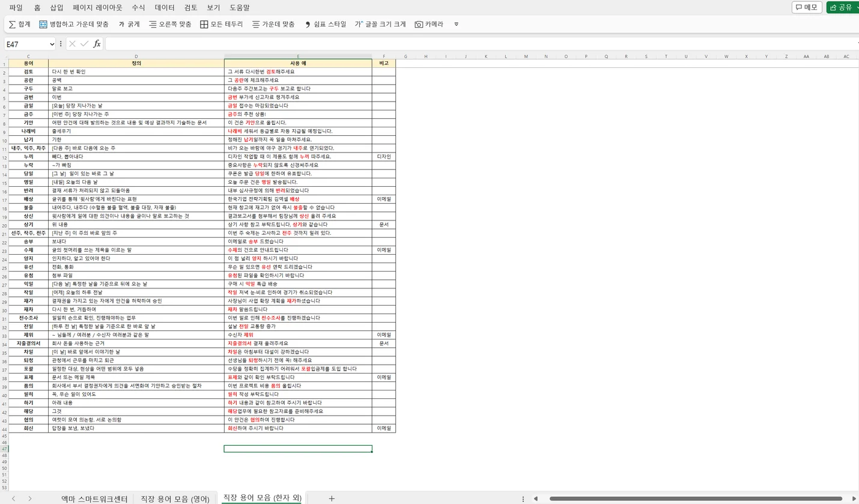
Task: Click the sheet tab bar options dots
Action: [523, 499]
